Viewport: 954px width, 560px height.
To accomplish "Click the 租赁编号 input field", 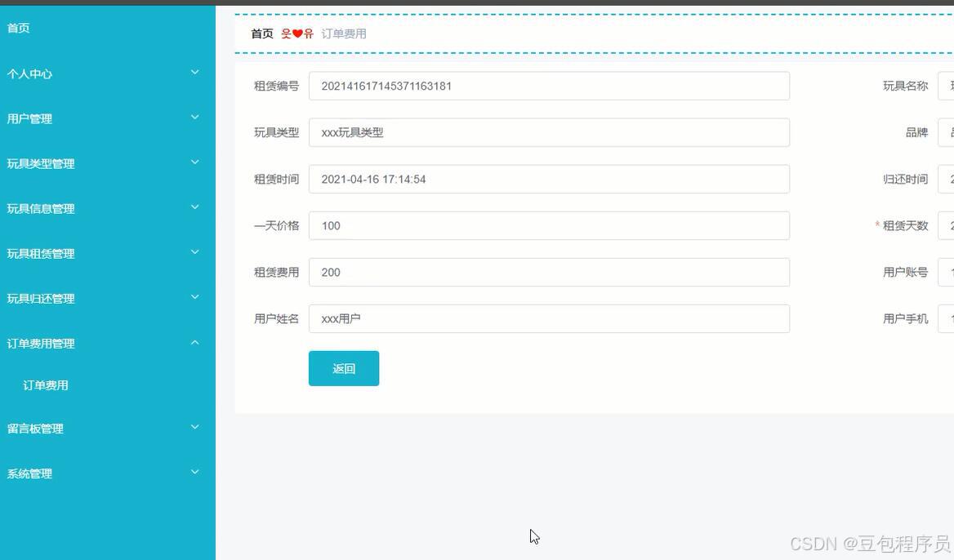I will tap(549, 86).
